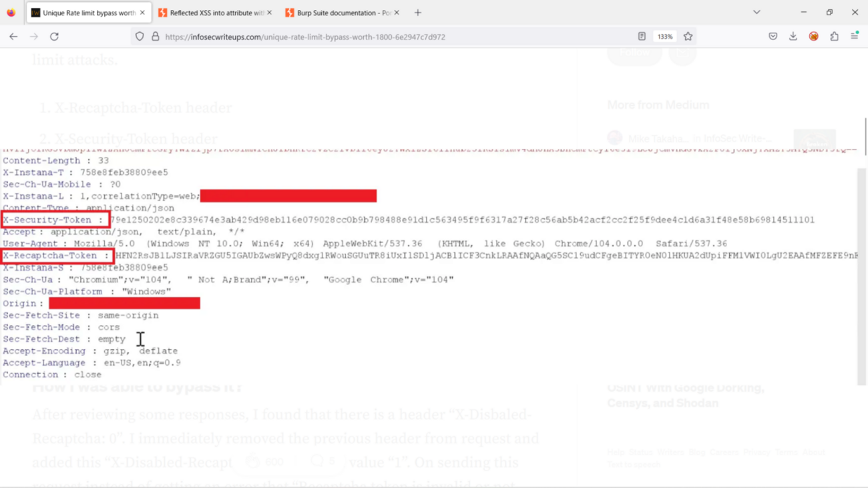List all tabs dropdown arrow
This screenshot has height=488, width=868.
point(756,13)
